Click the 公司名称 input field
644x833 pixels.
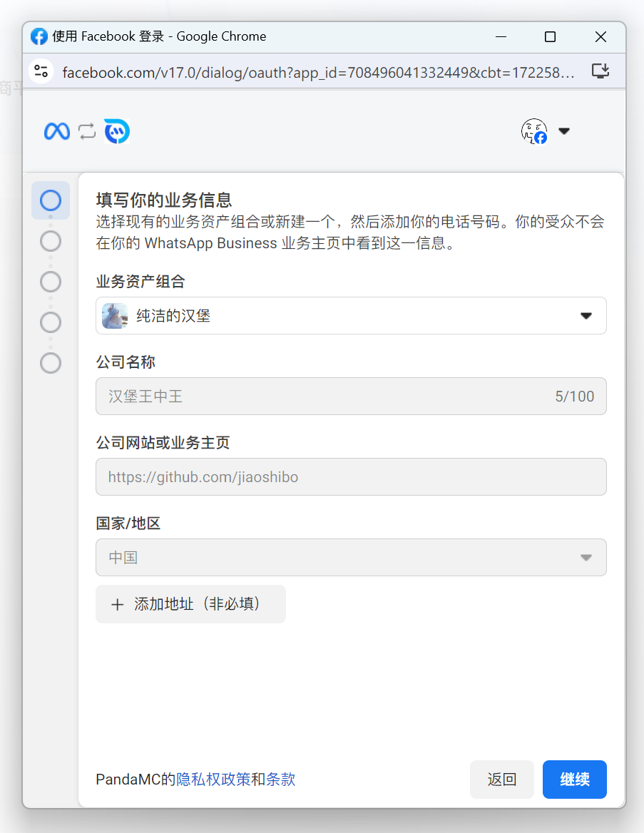click(351, 397)
